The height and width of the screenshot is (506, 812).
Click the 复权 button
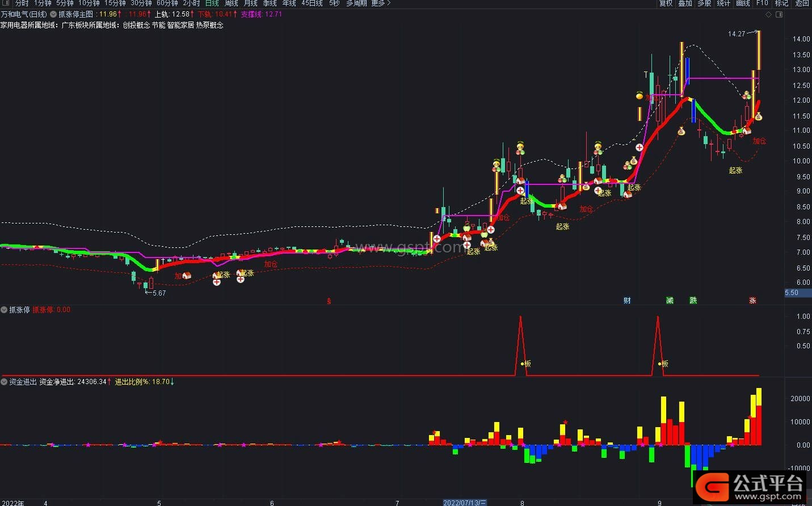tap(666, 3)
